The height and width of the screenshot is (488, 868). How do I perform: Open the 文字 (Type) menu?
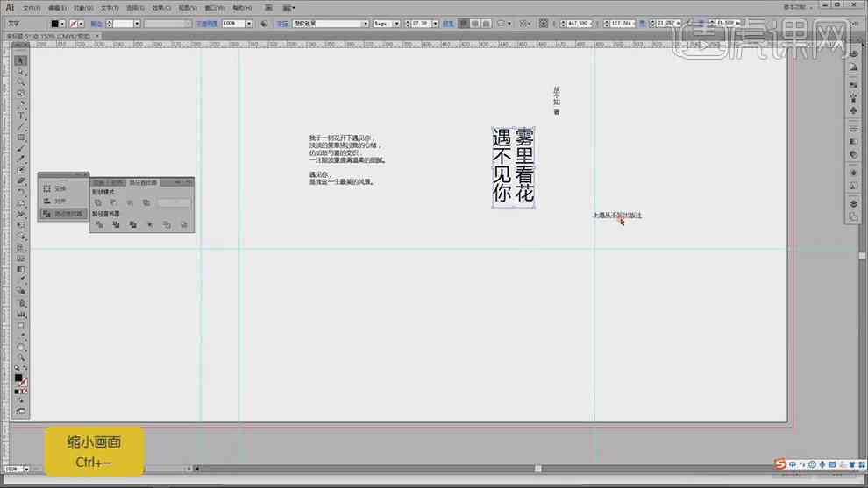click(x=109, y=8)
